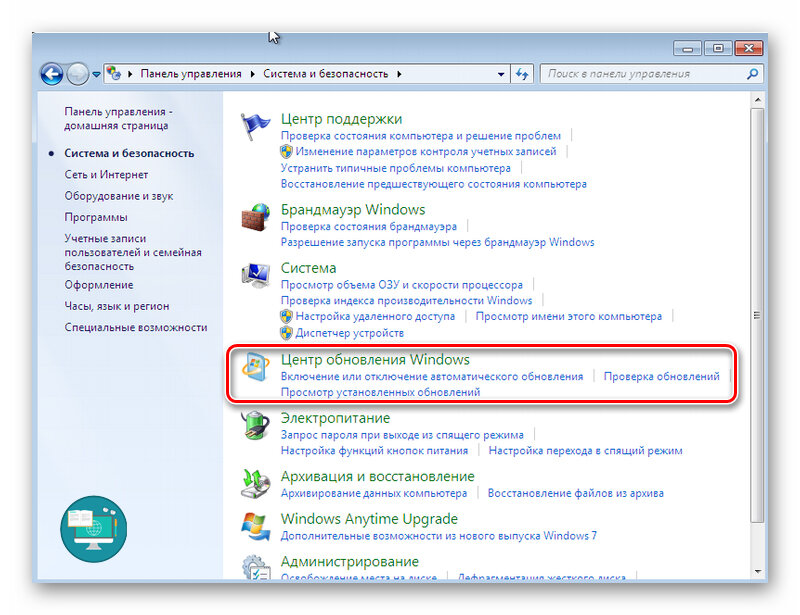Open Центр обновления Windows heading
The height and width of the screenshot is (615, 800).
[375, 360]
